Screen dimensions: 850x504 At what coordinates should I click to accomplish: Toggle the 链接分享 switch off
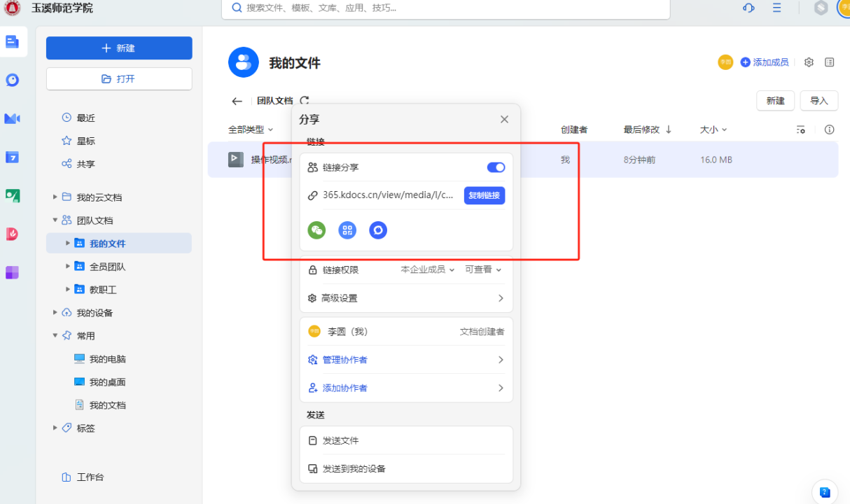[x=496, y=167]
